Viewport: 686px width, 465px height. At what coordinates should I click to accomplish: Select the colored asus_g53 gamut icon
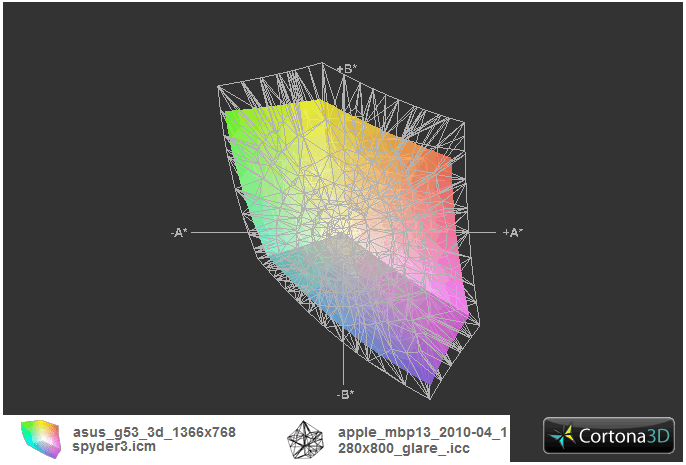point(41,439)
